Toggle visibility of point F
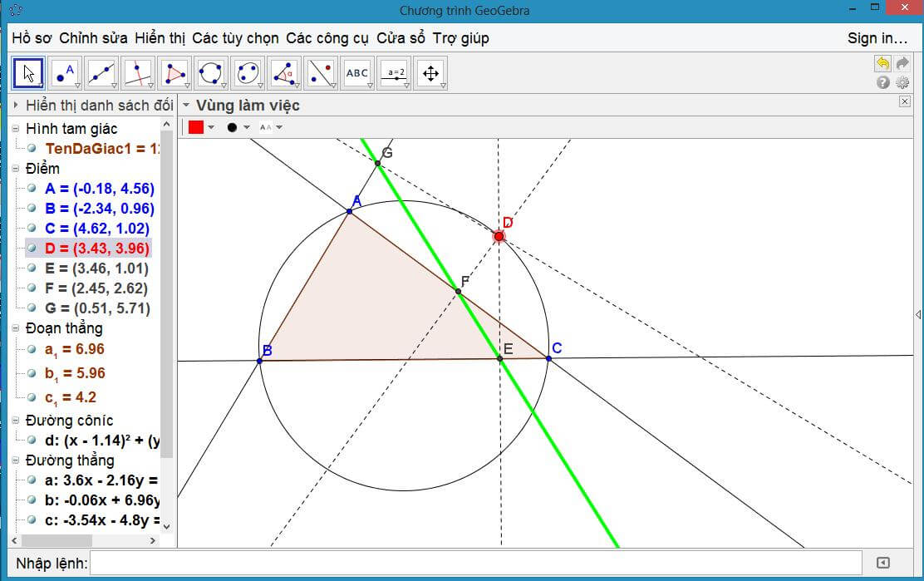This screenshot has height=581, width=924. tap(32, 288)
